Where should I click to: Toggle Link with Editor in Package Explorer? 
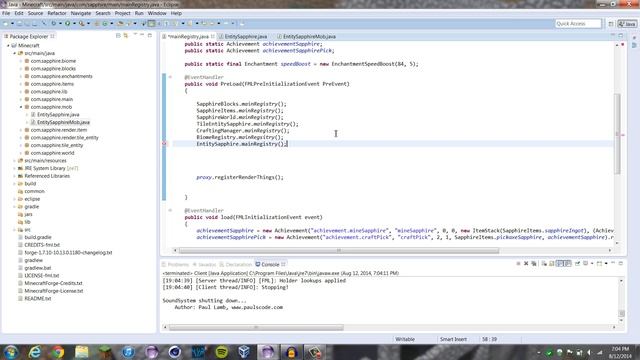pos(126,36)
